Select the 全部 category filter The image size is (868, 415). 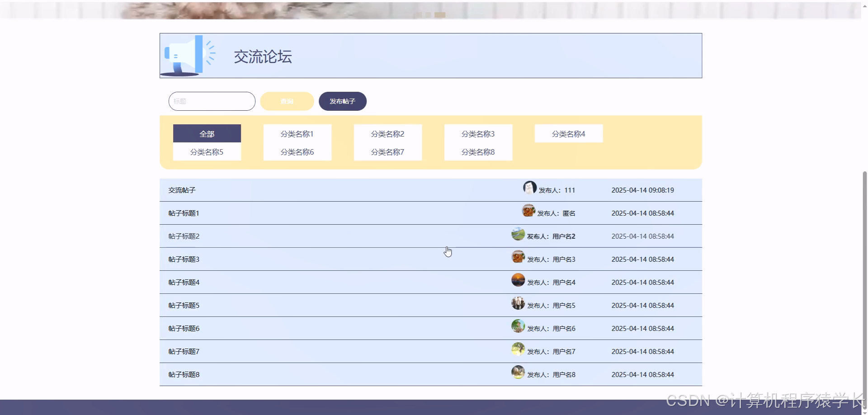coord(207,133)
